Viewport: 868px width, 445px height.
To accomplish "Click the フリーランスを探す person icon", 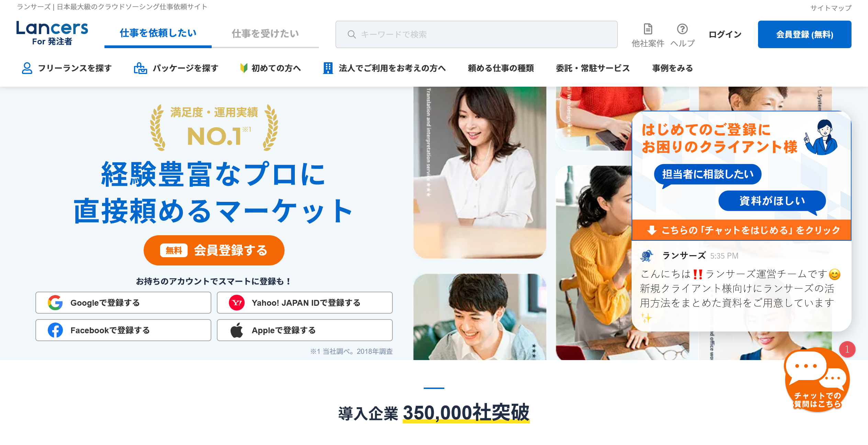I will click(x=27, y=68).
